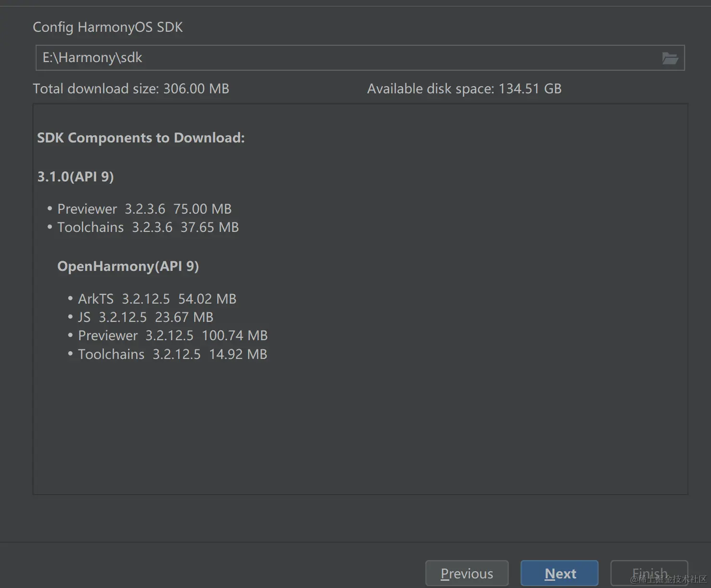Go back with the Previous button

pyautogui.click(x=467, y=573)
